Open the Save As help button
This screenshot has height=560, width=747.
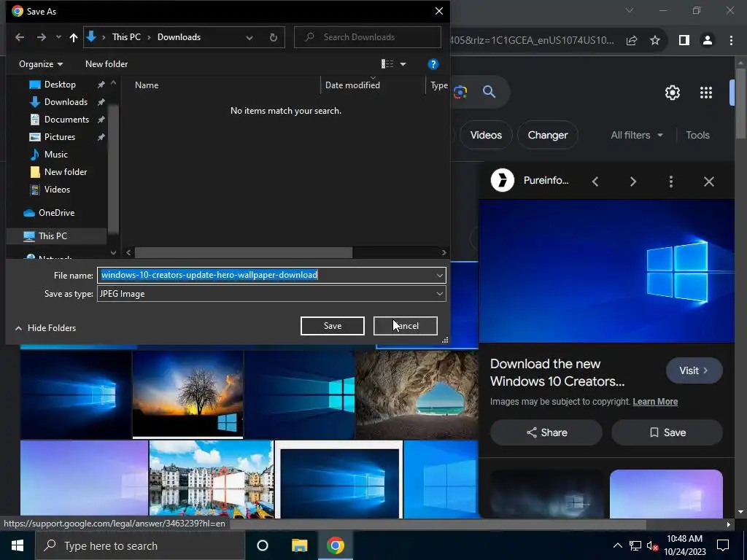click(x=433, y=64)
